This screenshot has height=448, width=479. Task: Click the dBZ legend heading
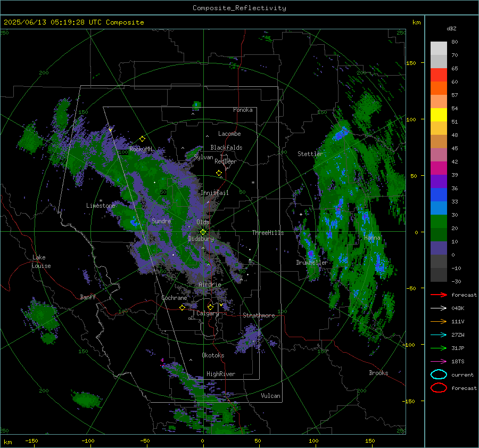pyautogui.click(x=451, y=28)
